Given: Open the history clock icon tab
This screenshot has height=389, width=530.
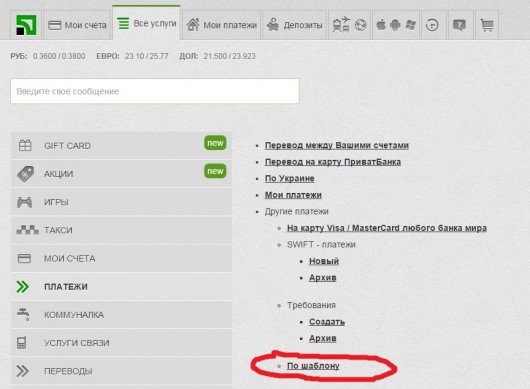Looking at the screenshot, I should [432, 25].
